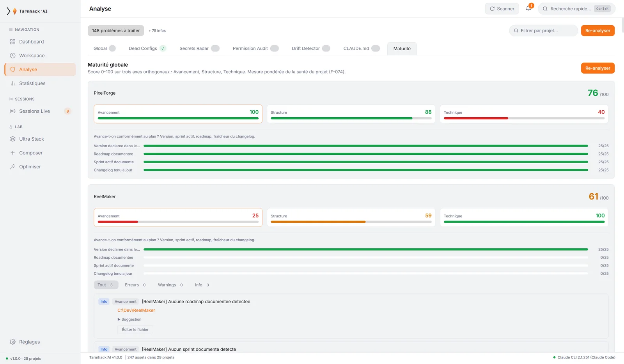The height and width of the screenshot is (364, 624).
Task: Focus the Filtrer par projet input
Action: tap(544, 31)
